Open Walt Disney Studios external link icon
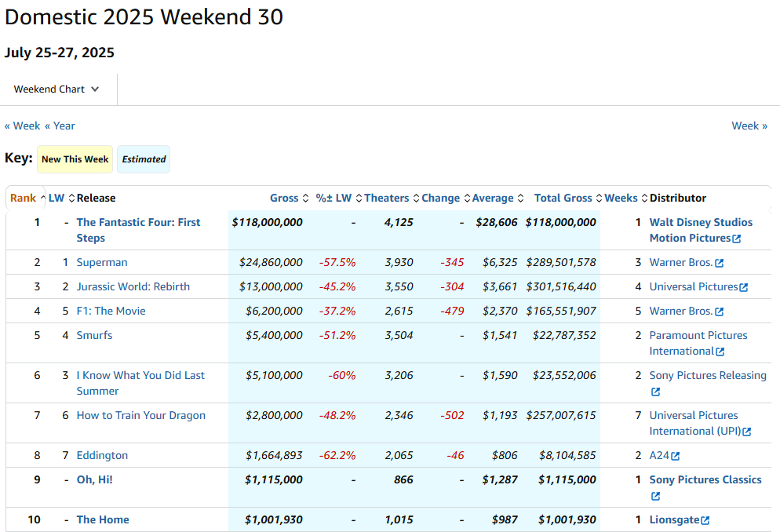780x532 pixels. [737, 239]
